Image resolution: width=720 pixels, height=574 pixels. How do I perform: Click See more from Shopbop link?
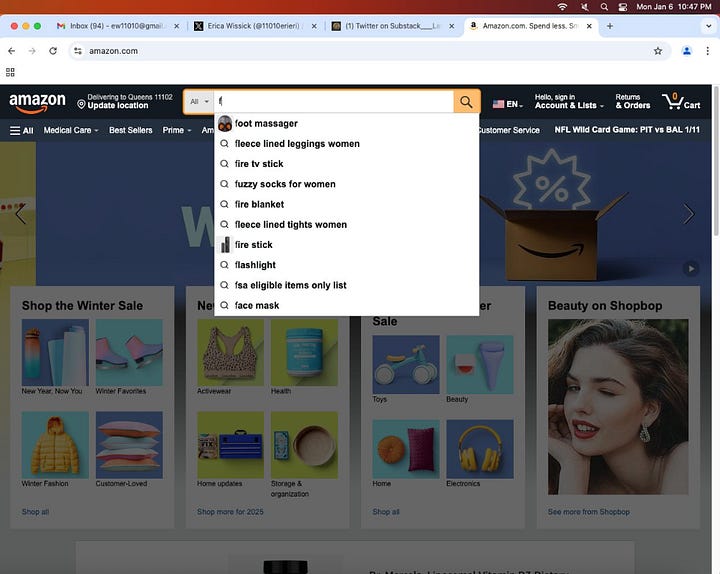[x=589, y=512]
